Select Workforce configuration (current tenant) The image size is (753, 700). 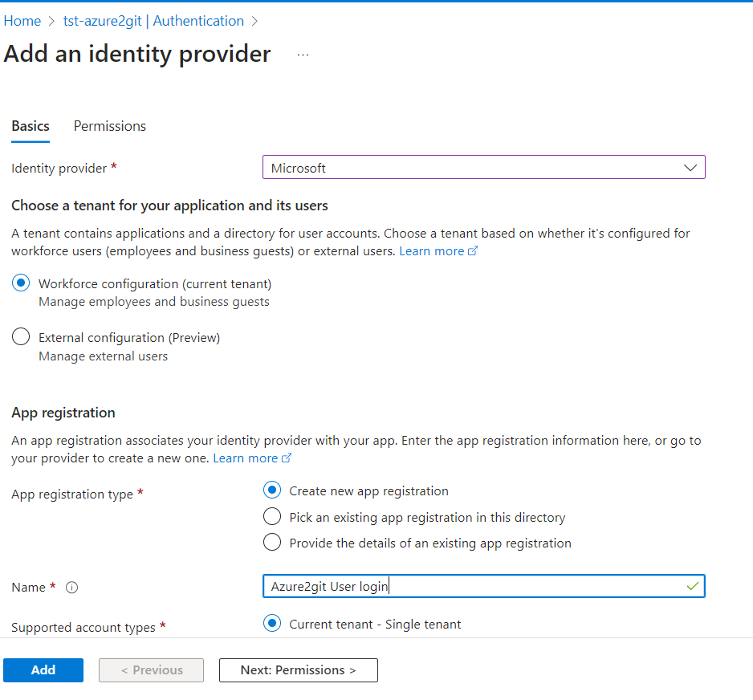click(20, 283)
